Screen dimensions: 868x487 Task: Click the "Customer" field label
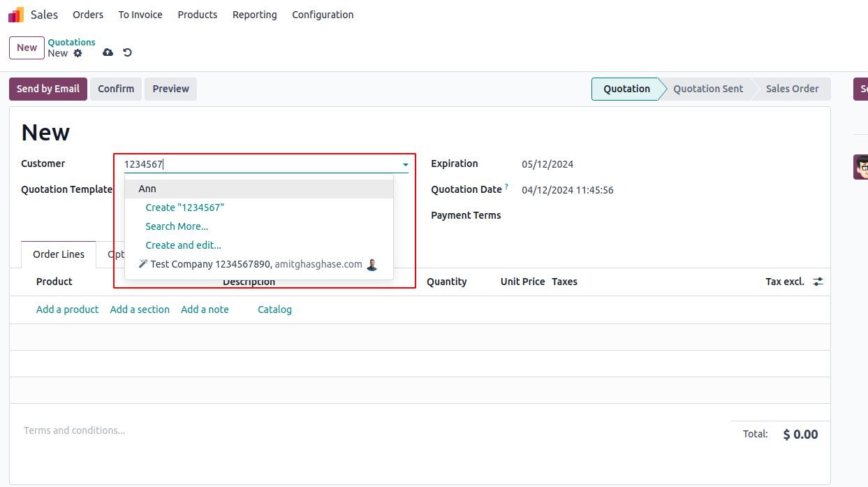coord(43,163)
